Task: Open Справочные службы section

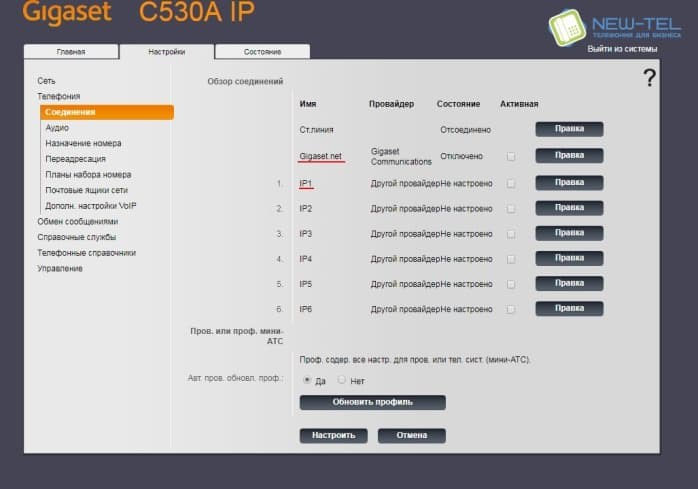Action: [x=77, y=237]
